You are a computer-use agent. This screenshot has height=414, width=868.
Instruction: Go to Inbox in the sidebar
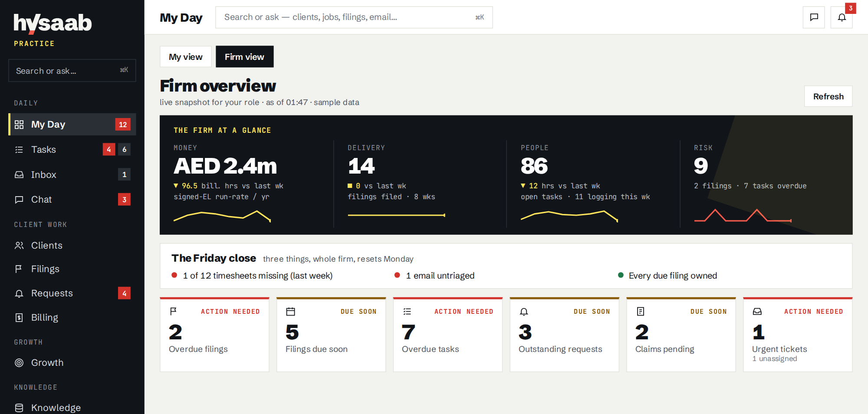72,174
